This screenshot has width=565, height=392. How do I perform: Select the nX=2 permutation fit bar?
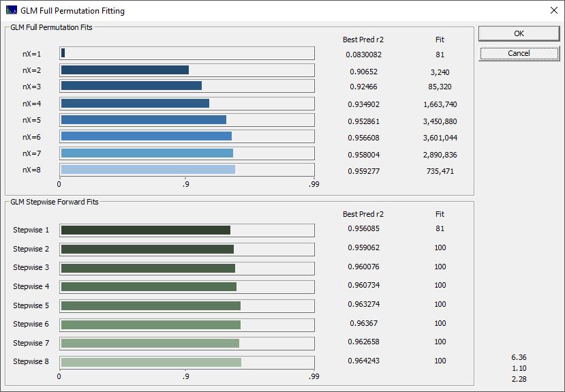pyautogui.click(x=187, y=70)
